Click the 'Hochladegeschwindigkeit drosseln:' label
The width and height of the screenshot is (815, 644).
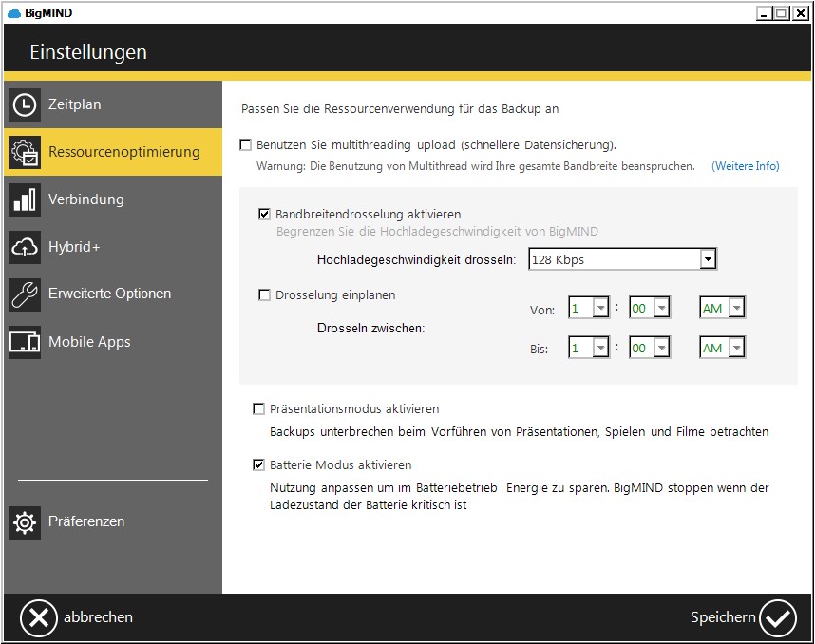tap(416, 260)
